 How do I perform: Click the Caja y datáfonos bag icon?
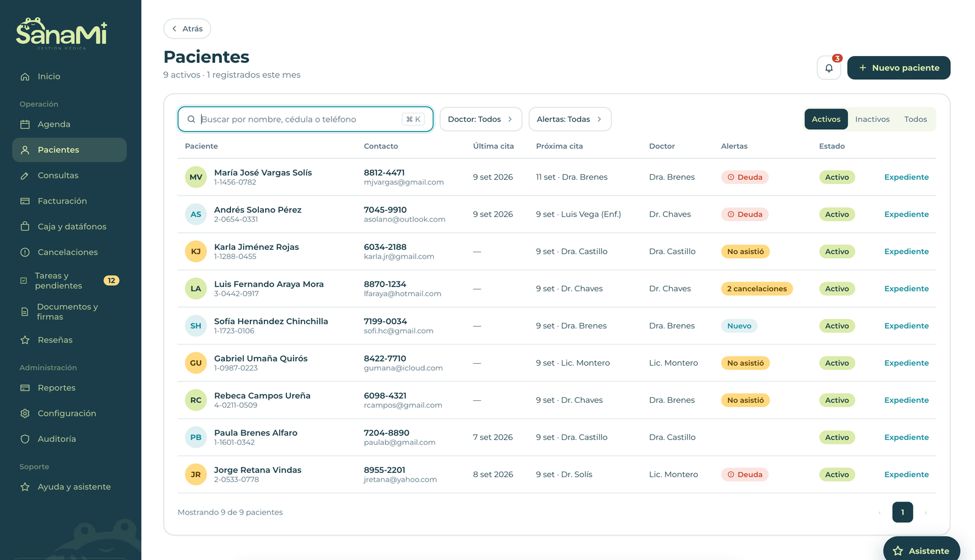[25, 227]
